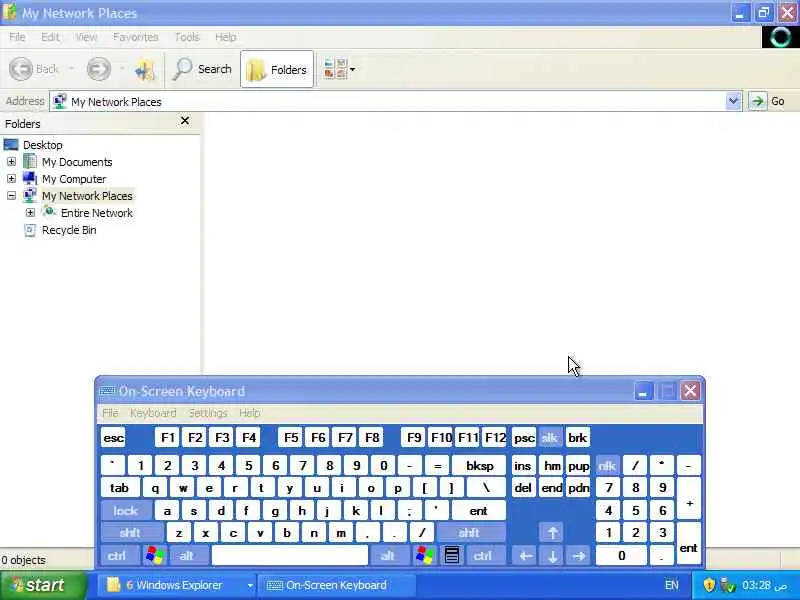The image size is (800, 600).
Task: Open Explorer Help menu
Action: tap(225, 37)
